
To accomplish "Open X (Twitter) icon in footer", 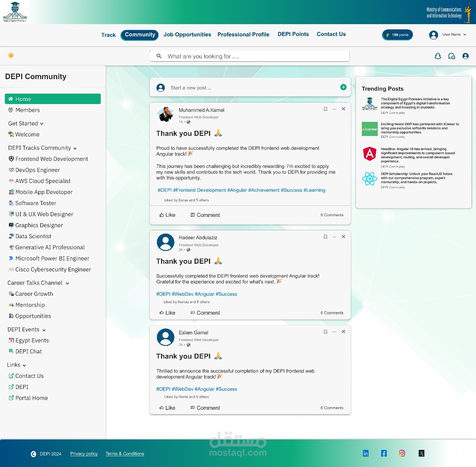I will point(421,453).
